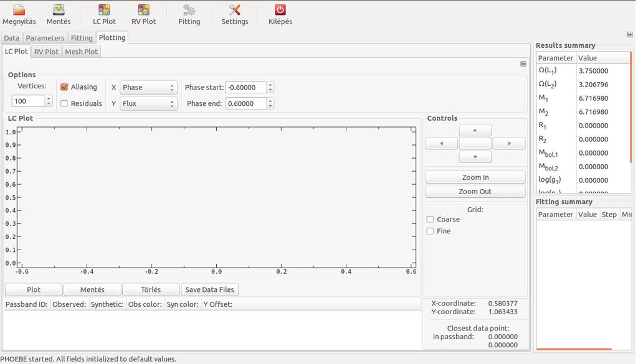Enable Fine grid checkbox
Screen dimensions: 638x364
pyautogui.click(x=430, y=231)
